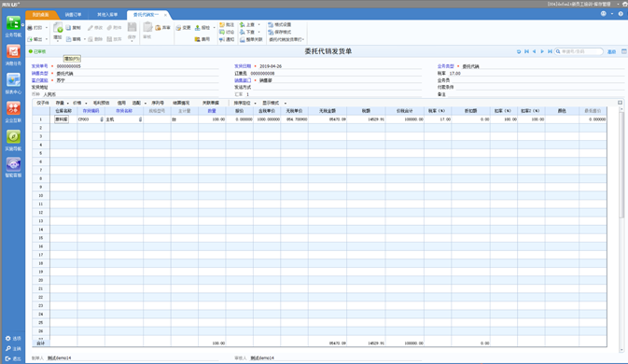Click 序列号 in grid toolbar

click(158, 103)
